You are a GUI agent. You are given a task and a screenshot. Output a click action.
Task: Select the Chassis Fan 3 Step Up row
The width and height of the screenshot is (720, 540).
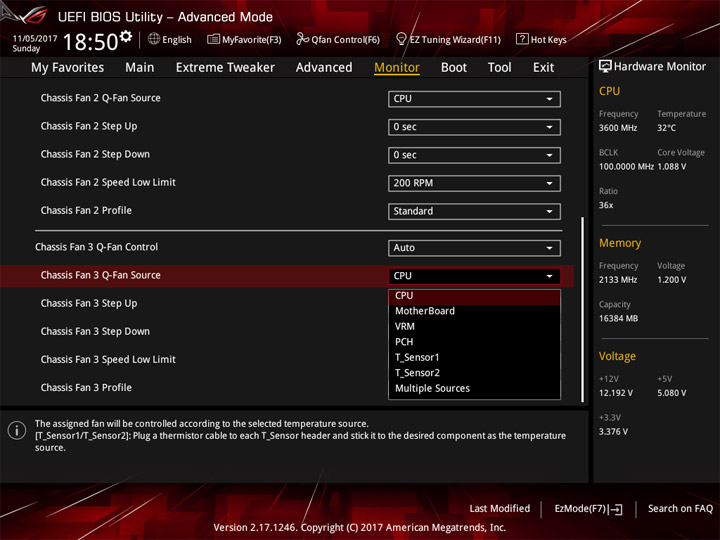287,304
